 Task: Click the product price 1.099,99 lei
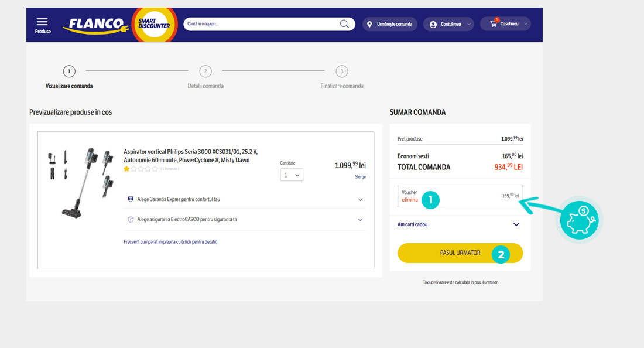pos(350,165)
